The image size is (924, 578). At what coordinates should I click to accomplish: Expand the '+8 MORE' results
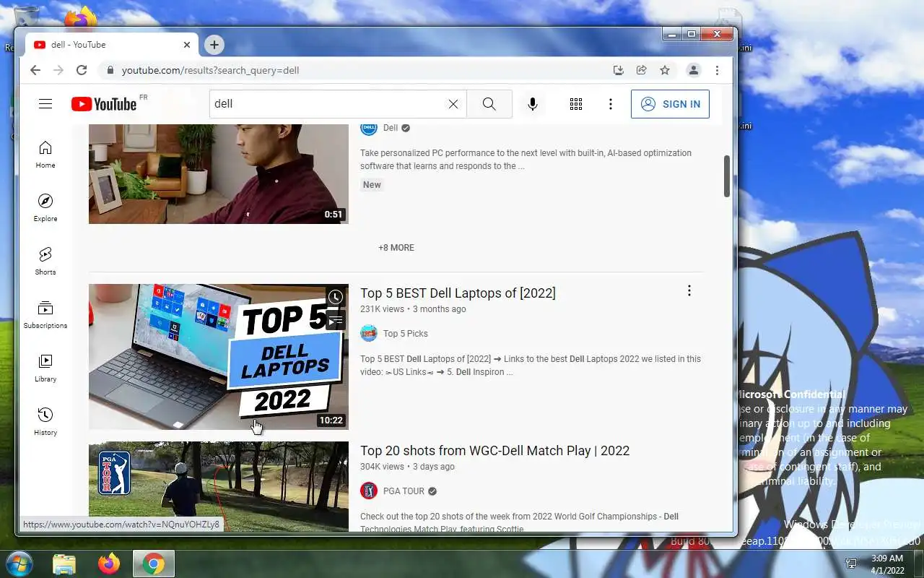pos(396,248)
